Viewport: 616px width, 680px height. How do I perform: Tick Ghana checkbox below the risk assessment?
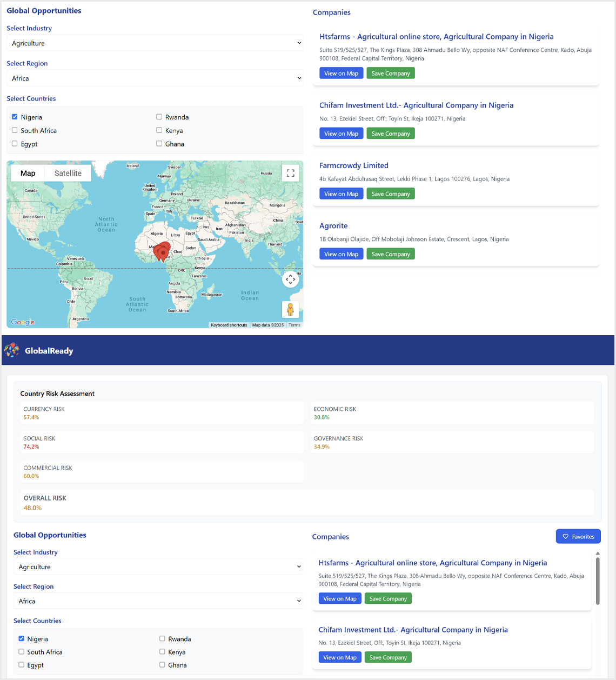click(162, 665)
